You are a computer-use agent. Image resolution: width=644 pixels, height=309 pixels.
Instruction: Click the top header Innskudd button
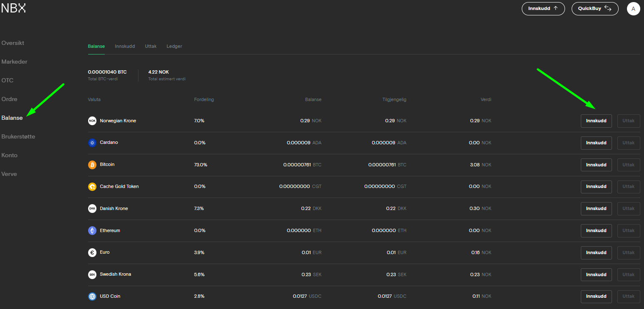click(543, 9)
